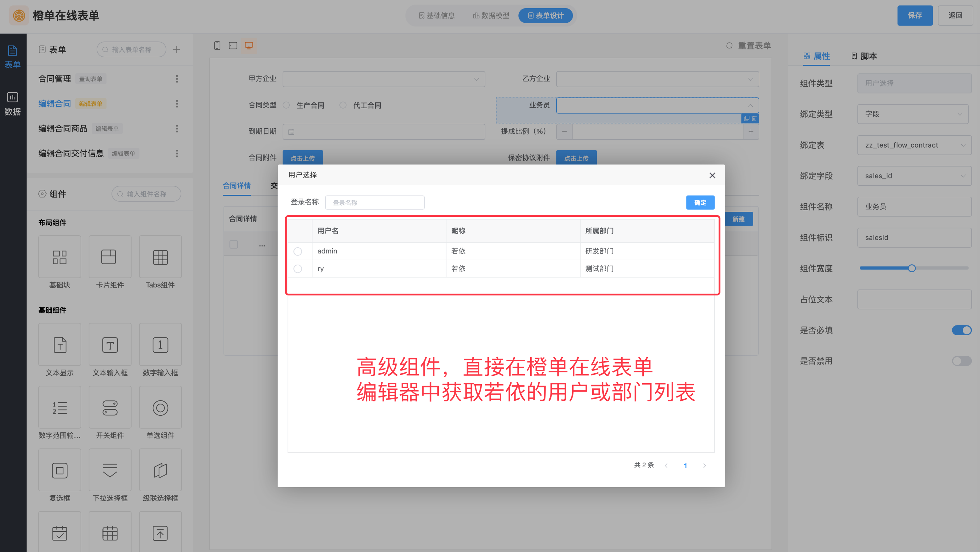Screen dimensions: 980x552
Task: Select the ry user radio button
Action: coord(298,269)
